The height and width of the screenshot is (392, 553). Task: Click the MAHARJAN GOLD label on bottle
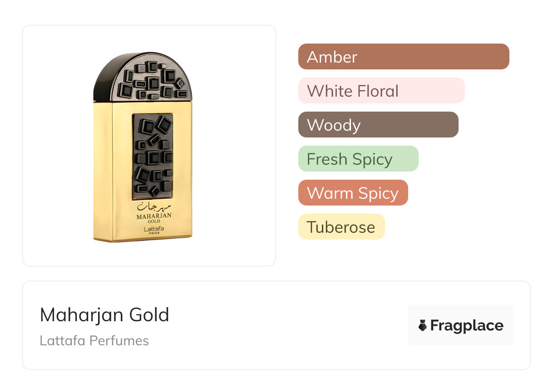[x=153, y=218]
